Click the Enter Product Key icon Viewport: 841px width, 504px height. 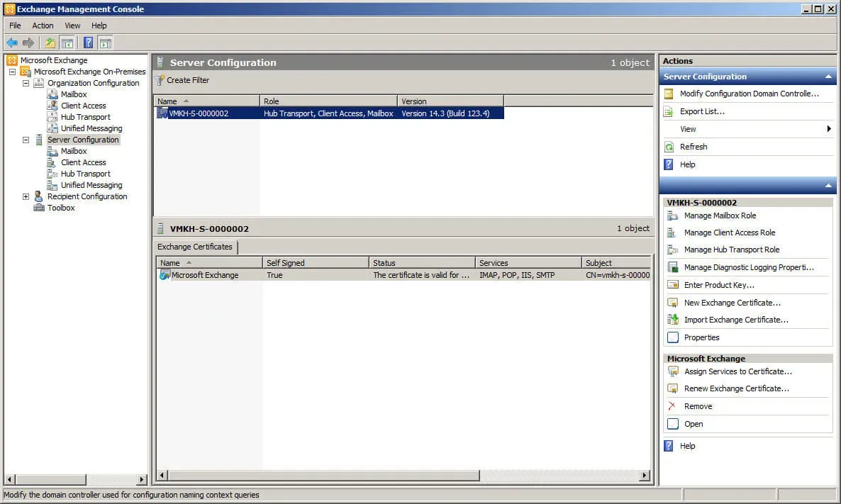tap(672, 285)
